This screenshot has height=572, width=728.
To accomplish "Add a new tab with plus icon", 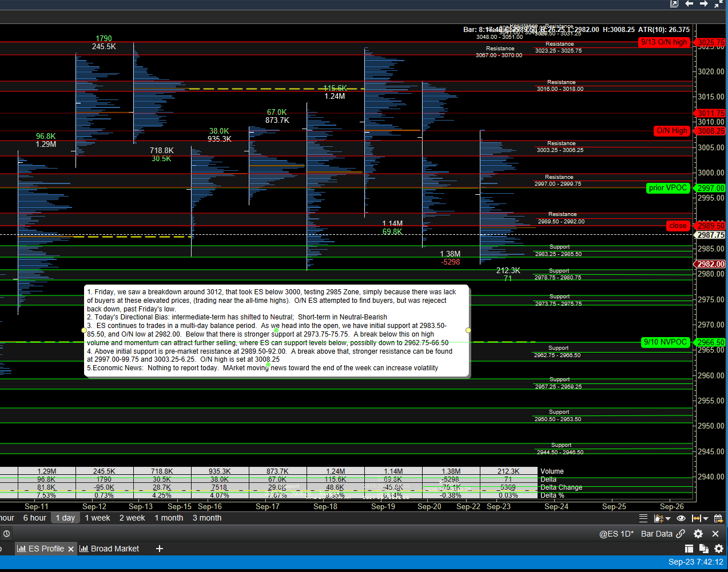I will (x=160, y=549).
